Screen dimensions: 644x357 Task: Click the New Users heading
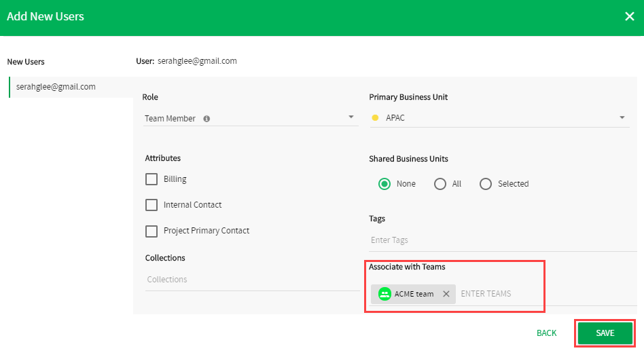25,62
